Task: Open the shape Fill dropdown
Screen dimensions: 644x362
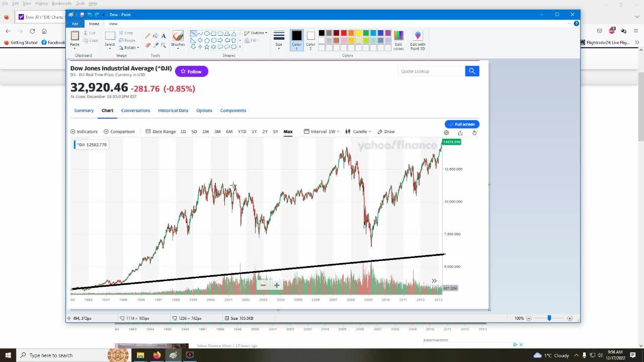Action: coord(251,40)
